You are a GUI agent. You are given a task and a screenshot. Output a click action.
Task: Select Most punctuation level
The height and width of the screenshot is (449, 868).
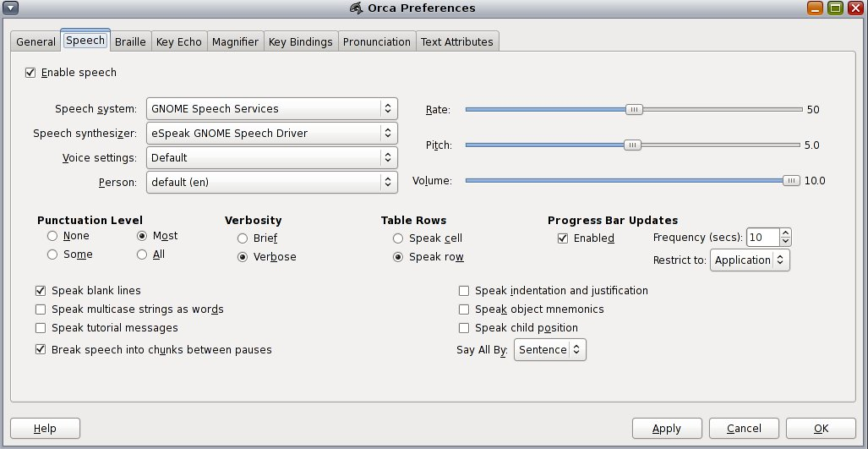[x=142, y=236]
